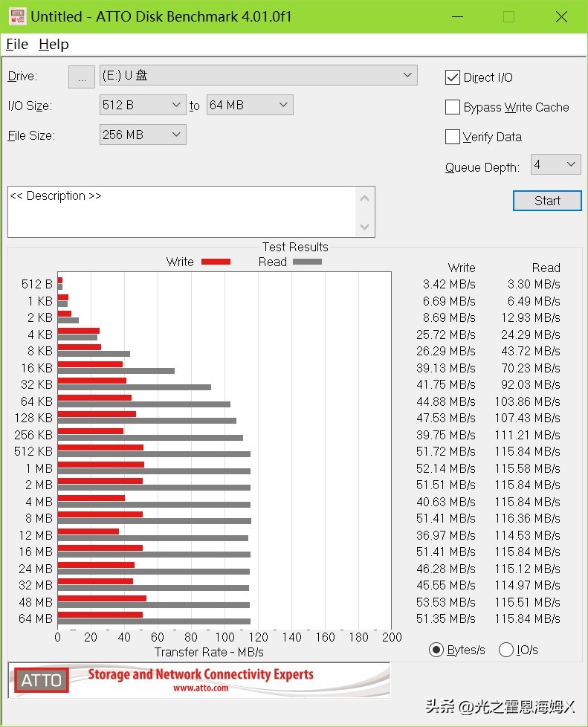This screenshot has width=588, height=727.
Task: Click the ATTO app icon in title bar
Action: tap(17, 16)
